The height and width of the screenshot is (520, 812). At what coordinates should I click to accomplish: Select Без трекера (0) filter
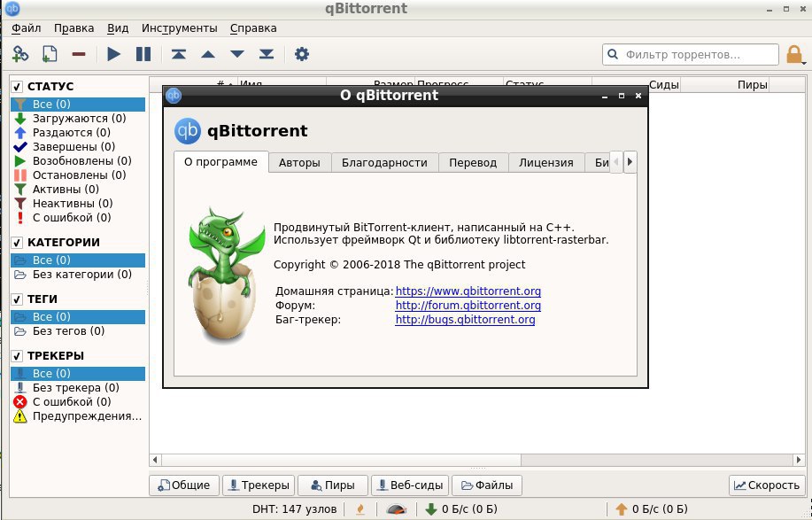pyautogui.click(x=78, y=388)
